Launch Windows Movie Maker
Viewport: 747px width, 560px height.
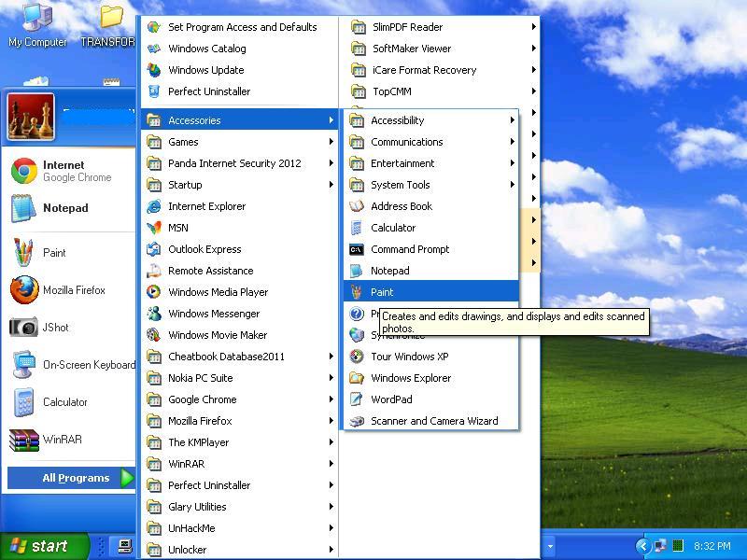240,335
